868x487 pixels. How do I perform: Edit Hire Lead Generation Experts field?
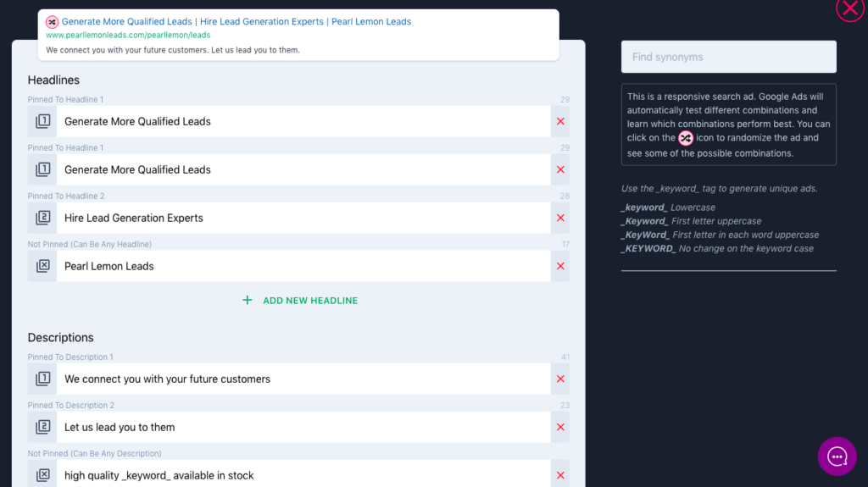[x=303, y=218]
